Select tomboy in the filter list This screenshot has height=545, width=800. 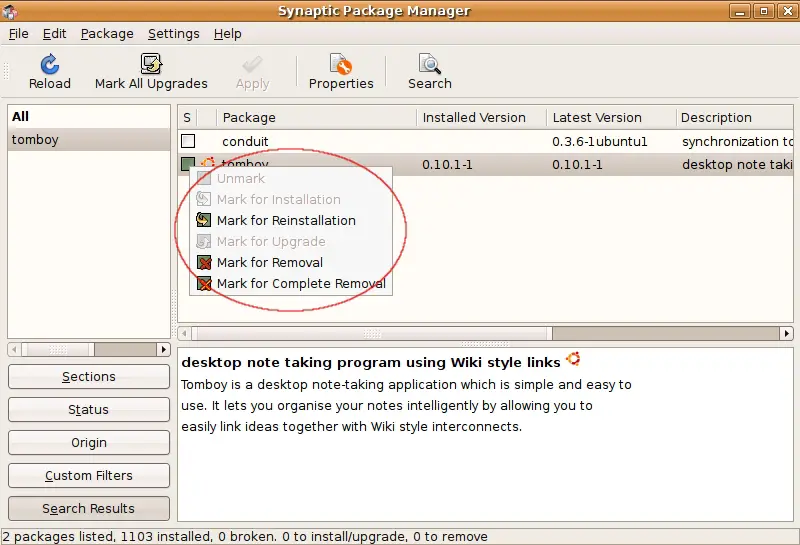tap(89, 139)
